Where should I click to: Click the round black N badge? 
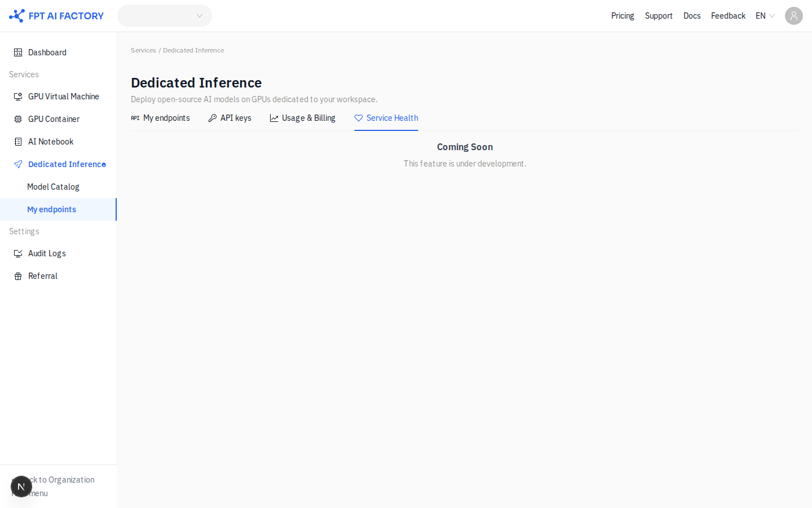click(x=21, y=487)
